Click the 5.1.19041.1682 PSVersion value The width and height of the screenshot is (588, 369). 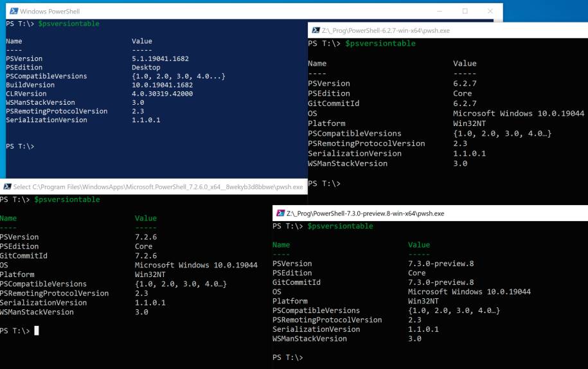pyautogui.click(x=160, y=59)
